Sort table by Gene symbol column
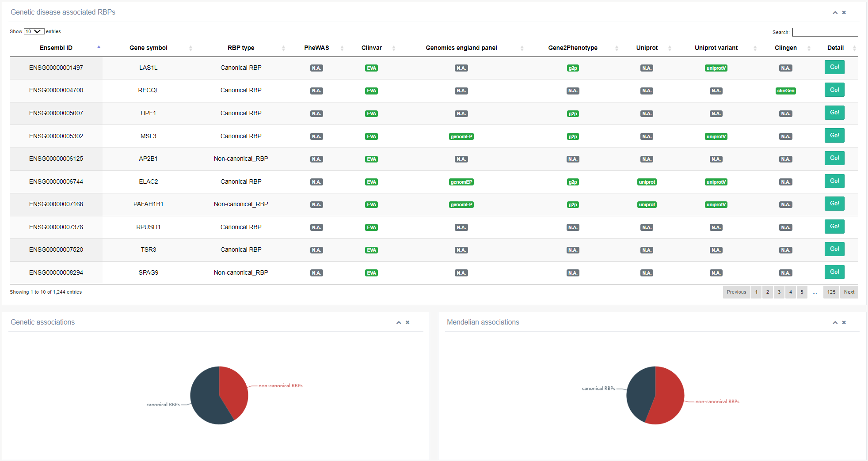The height and width of the screenshot is (461, 868). [x=148, y=48]
